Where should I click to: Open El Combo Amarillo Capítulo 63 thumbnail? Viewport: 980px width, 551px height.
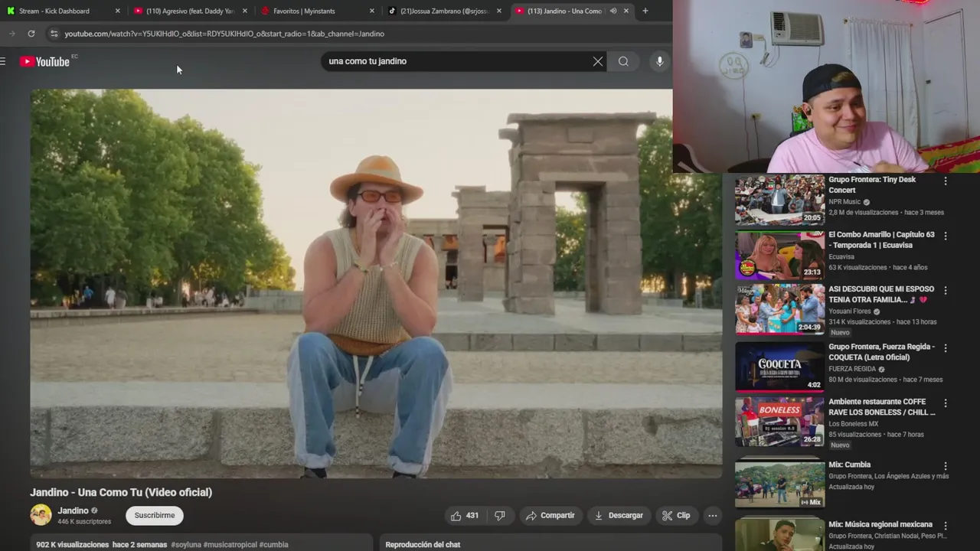tap(779, 255)
